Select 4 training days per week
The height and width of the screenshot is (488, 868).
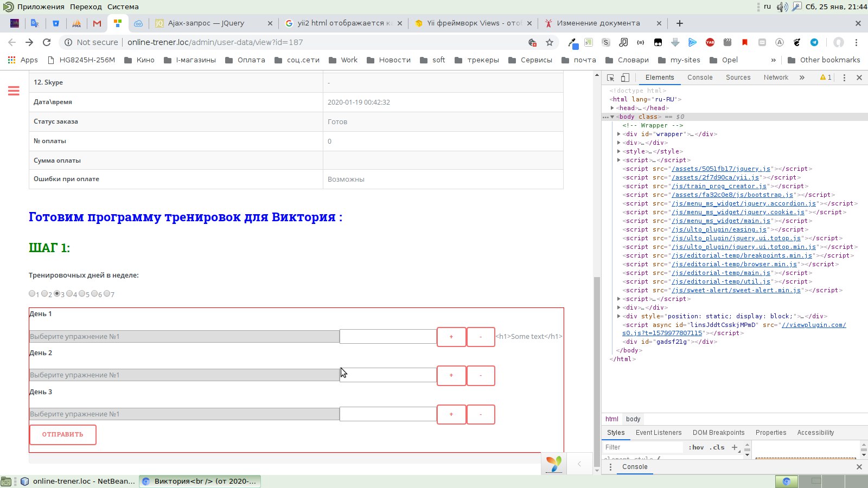pos(69,293)
